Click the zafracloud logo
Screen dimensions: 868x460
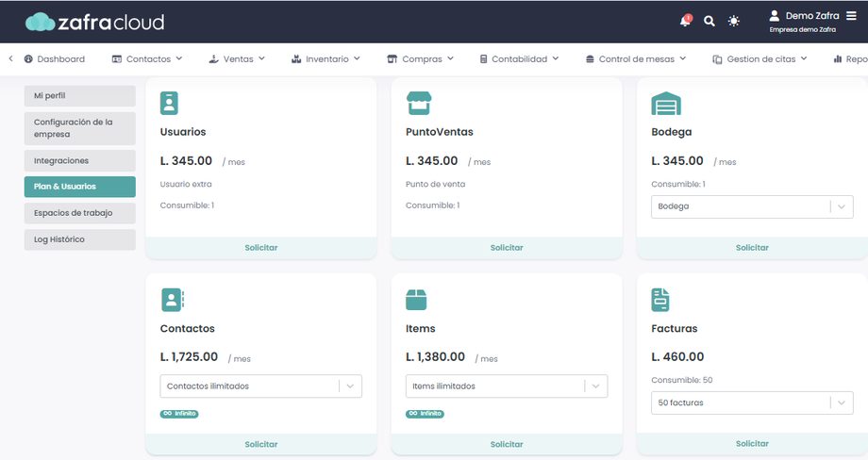click(94, 22)
